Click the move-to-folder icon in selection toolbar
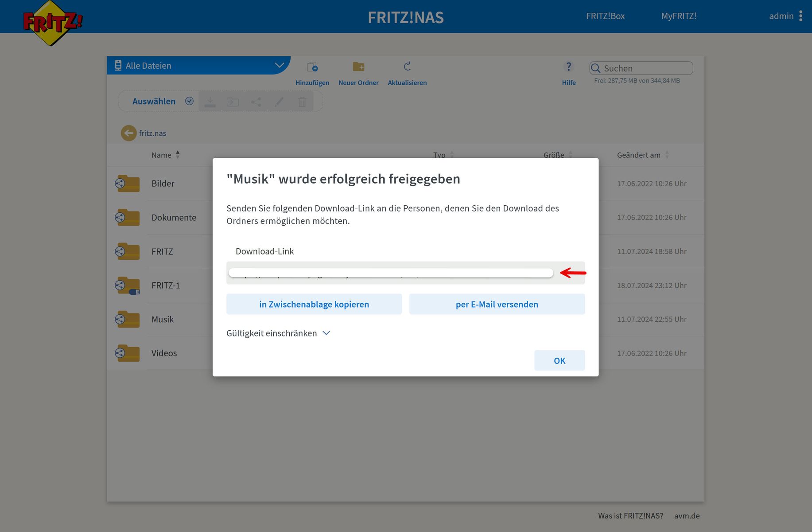The height and width of the screenshot is (532, 812). pyautogui.click(x=233, y=102)
